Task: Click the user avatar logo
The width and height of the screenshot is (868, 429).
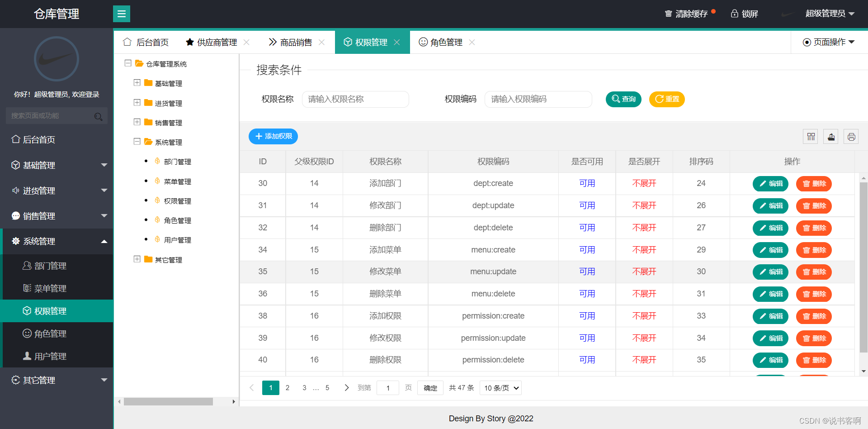Action: point(57,59)
